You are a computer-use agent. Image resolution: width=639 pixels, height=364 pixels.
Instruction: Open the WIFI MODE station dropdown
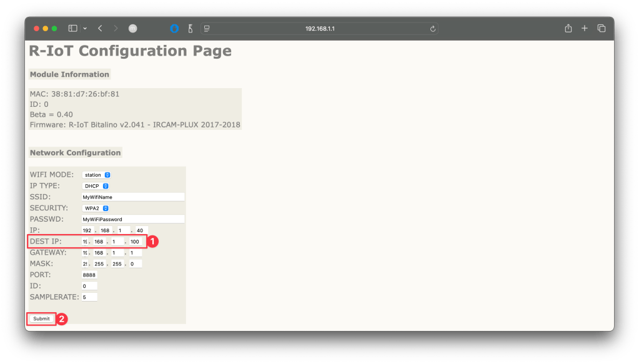coord(97,175)
